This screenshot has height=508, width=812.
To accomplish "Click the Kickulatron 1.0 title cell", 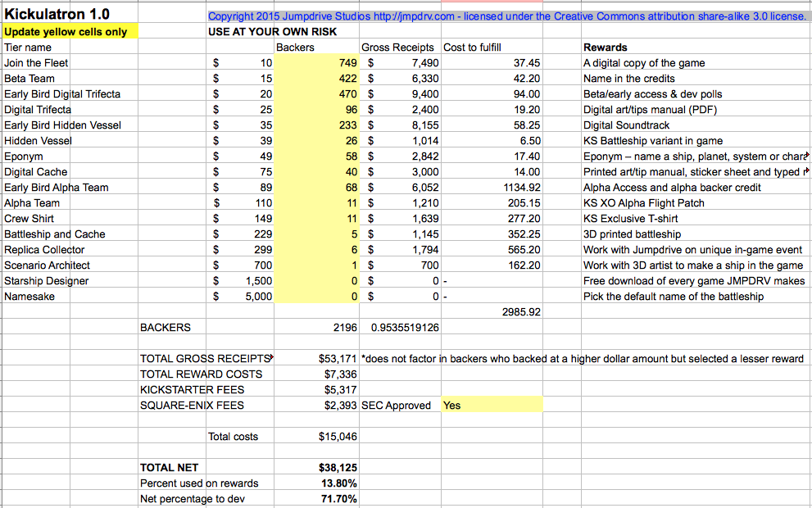I will coord(56,15).
